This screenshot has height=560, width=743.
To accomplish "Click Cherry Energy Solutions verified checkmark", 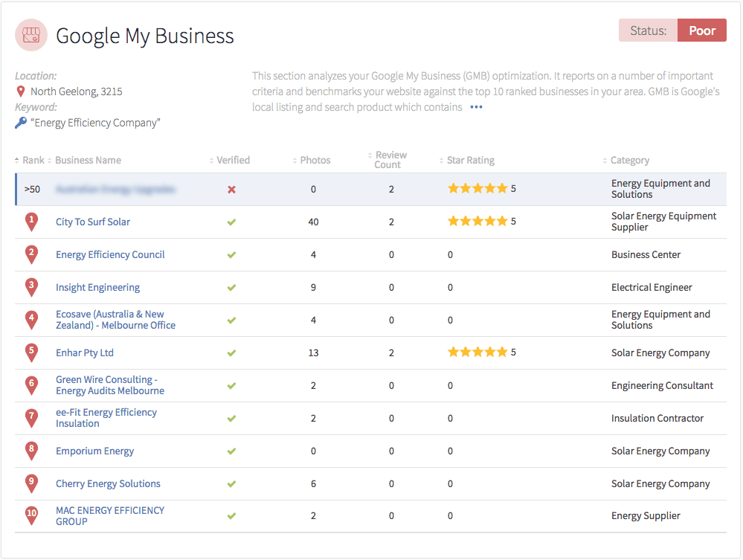I will coord(231,483).
